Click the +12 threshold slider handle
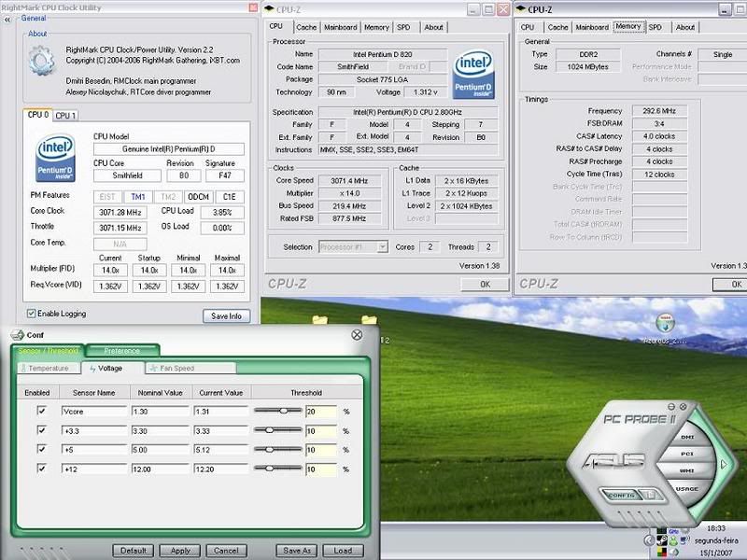 (x=269, y=469)
